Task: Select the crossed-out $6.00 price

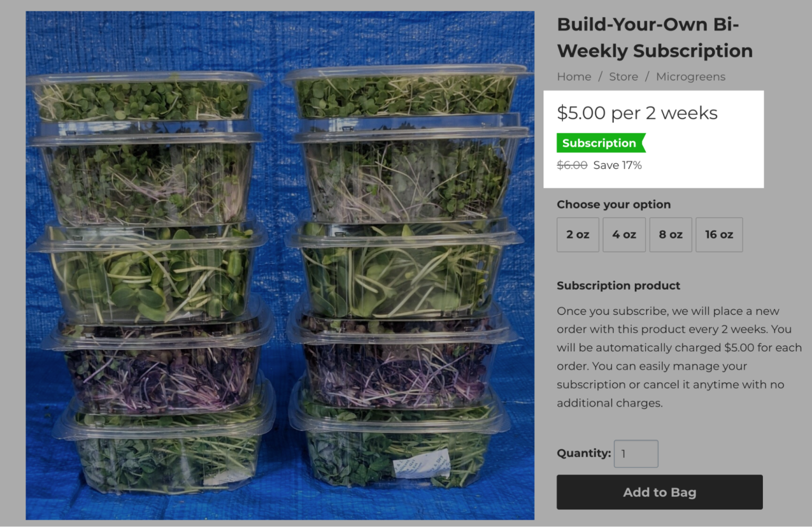Action: (571, 165)
